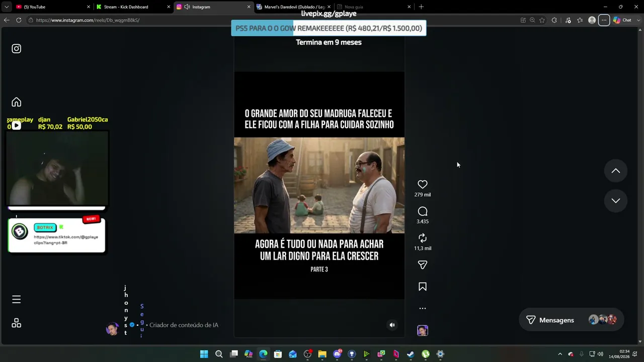Select the Instagram browser tab
Image resolution: width=644 pixels, height=362 pixels.
213,7
